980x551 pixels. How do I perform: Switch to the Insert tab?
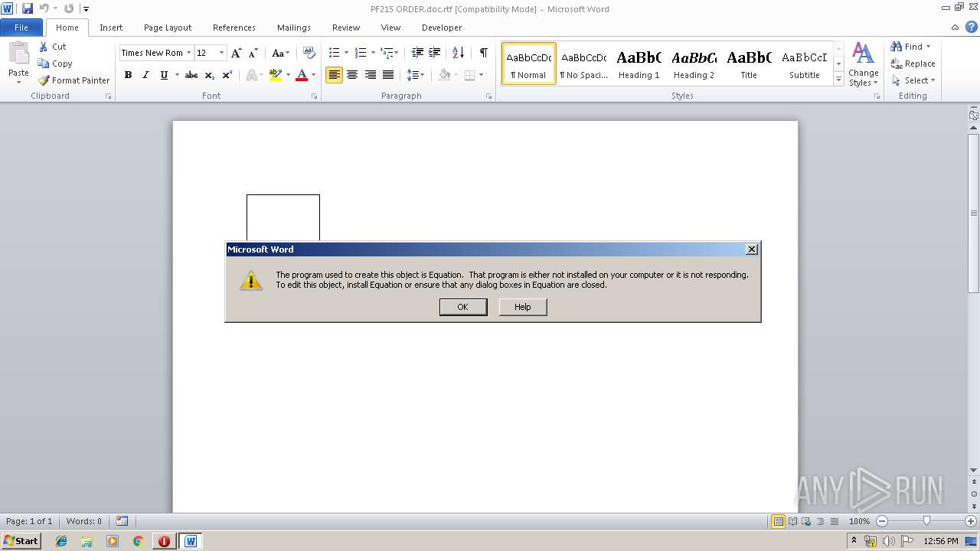point(111,28)
